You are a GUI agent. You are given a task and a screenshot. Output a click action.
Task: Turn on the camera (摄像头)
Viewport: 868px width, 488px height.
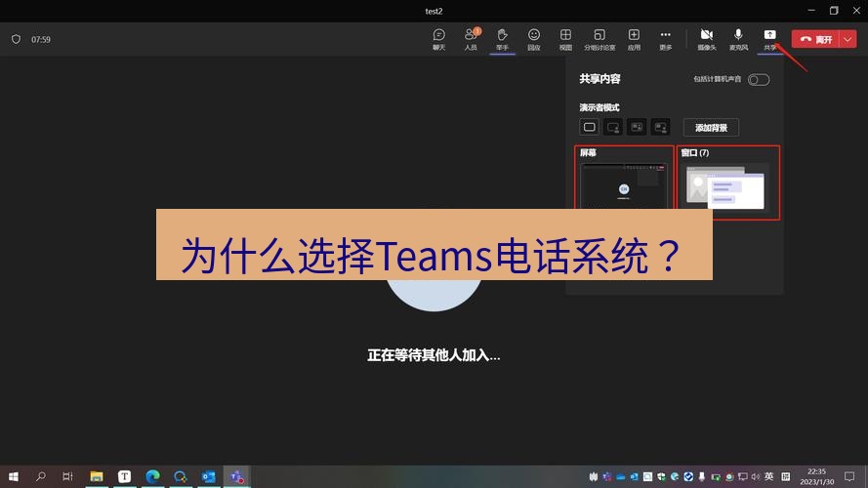click(x=706, y=39)
